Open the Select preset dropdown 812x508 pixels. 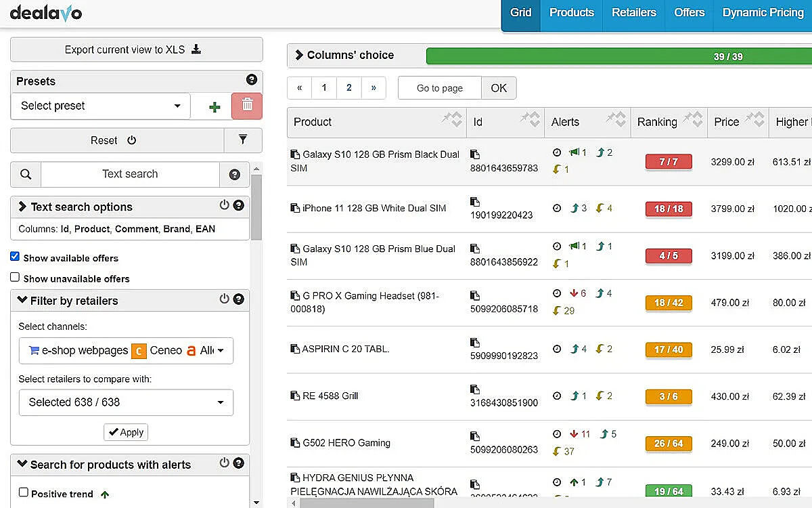(100, 106)
